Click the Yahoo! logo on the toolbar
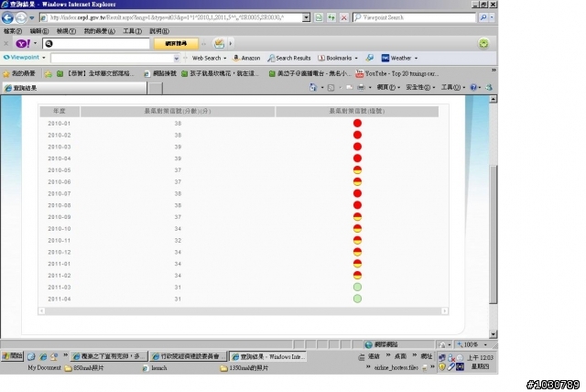The width and height of the screenshot is (586, 392). 23,44
